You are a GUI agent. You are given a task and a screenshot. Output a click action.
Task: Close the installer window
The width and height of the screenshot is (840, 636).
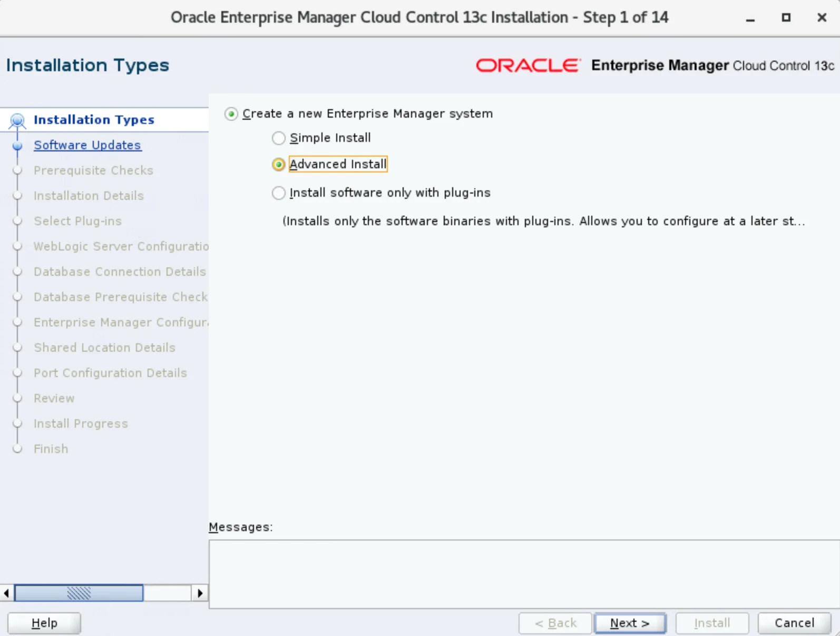tap(822, 18)
